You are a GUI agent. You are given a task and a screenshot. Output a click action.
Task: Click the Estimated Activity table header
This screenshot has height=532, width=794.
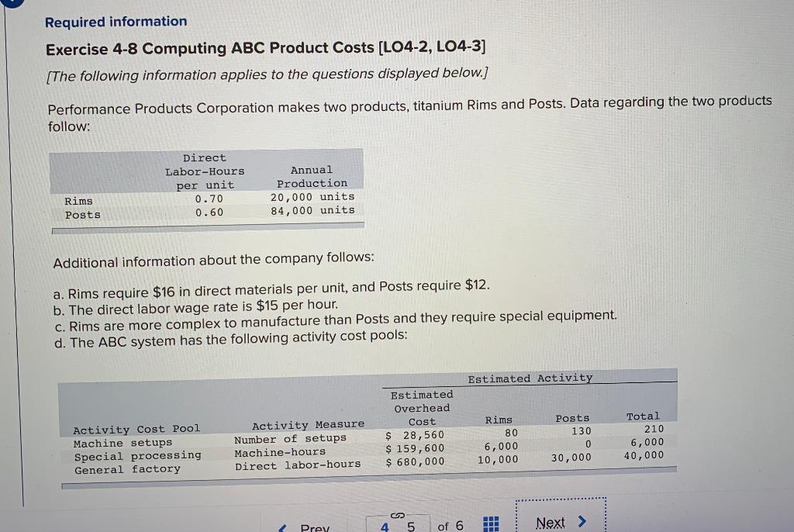pyautogui.click(x=530, y=378)
